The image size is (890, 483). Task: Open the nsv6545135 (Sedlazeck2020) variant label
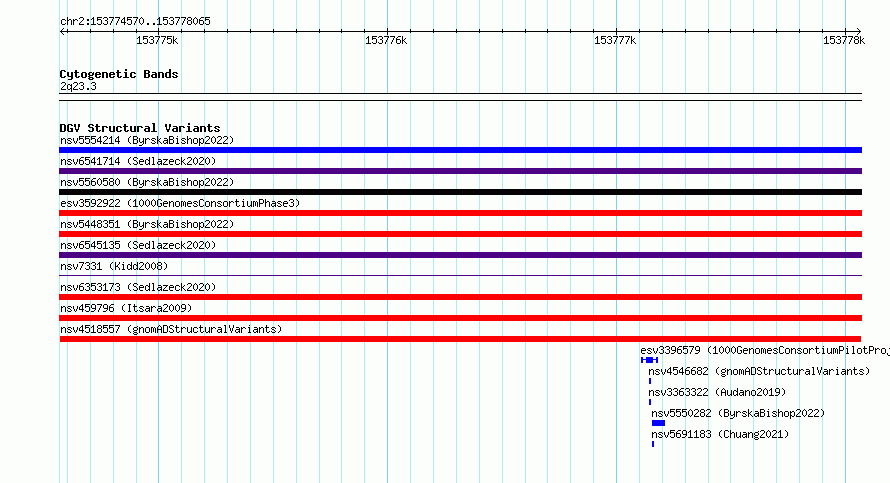138,245
